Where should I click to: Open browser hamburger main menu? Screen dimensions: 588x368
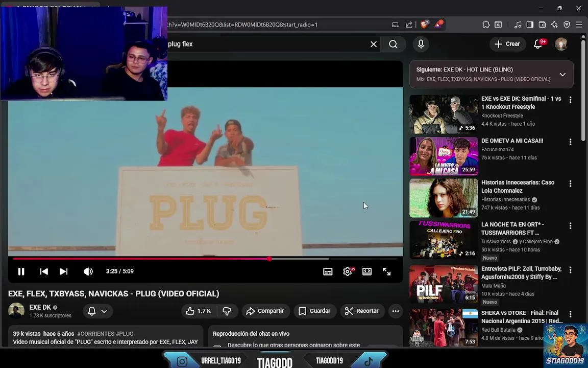(579, 25)
